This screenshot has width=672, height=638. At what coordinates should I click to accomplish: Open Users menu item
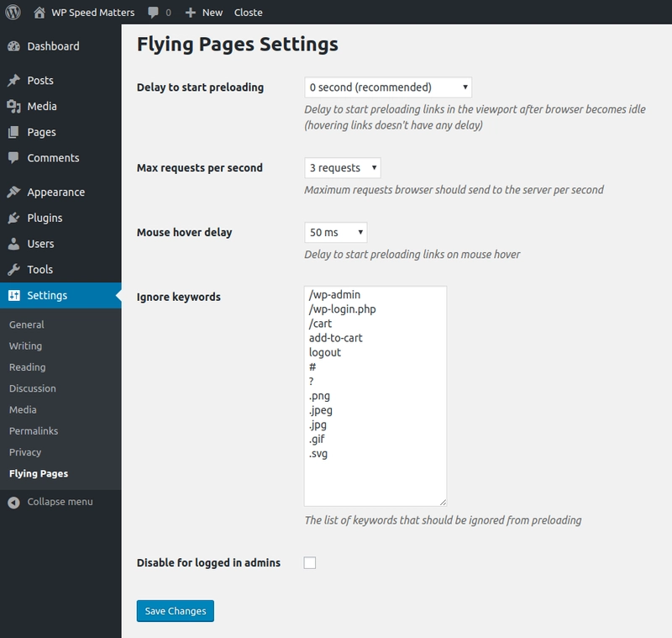tap(60, 244)
